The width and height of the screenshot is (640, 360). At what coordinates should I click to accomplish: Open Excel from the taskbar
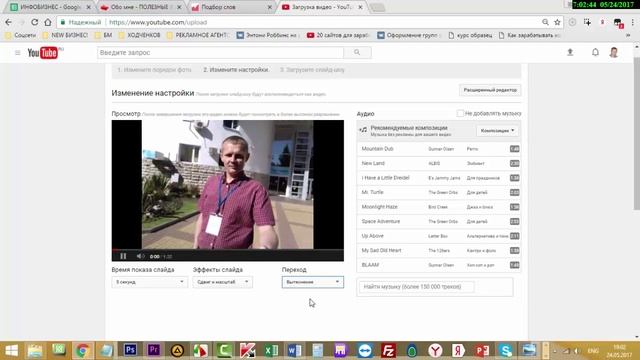pyautogui.click(x=271, y=350)
